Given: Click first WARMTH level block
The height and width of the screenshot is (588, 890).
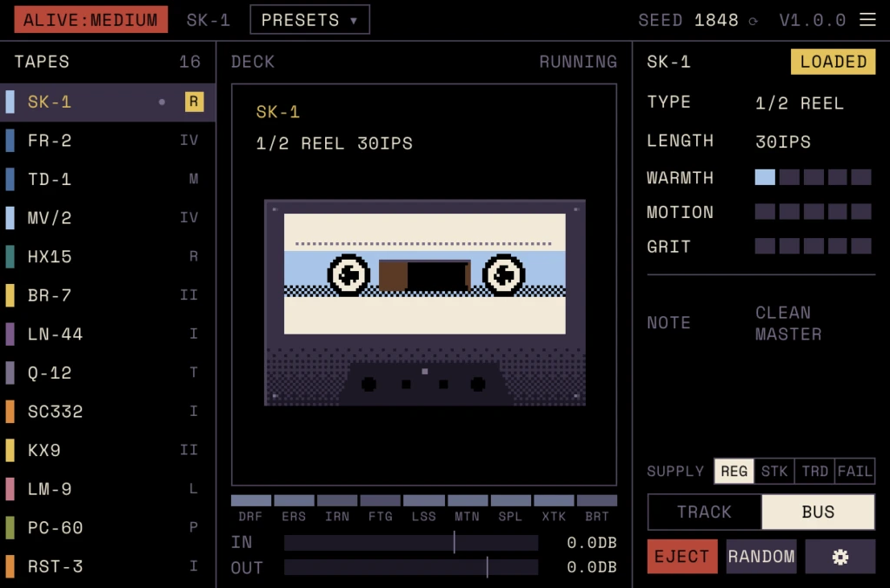Looking at the screenshot, I should [x=765, y=177].
